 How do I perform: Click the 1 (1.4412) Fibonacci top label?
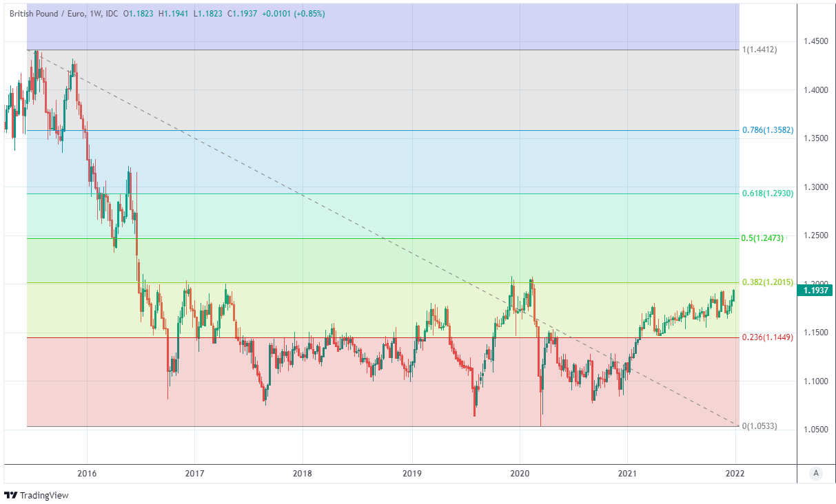759,50
